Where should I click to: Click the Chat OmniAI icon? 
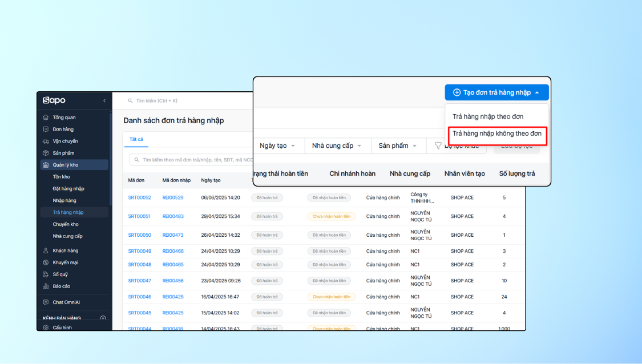[x=46, y=302]
